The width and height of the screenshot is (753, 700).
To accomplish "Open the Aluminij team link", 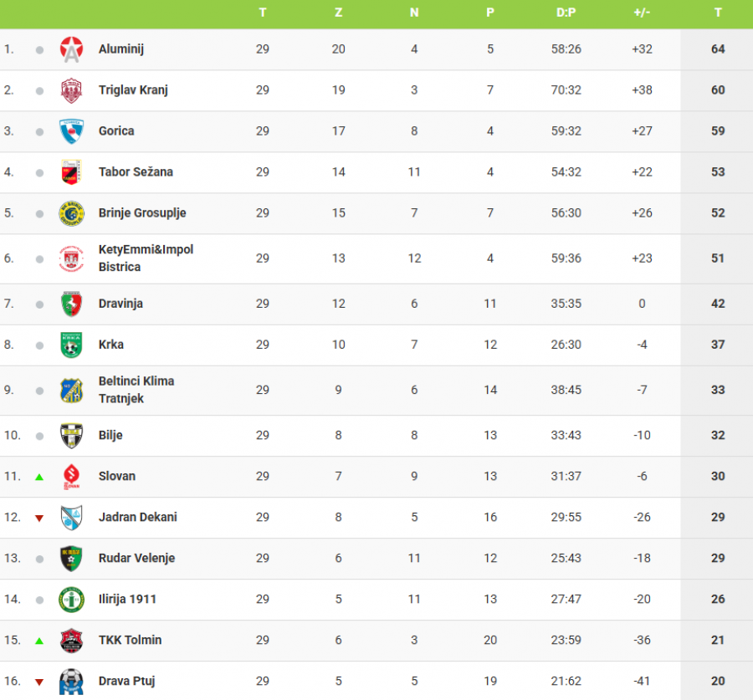I will pos(121,49).
